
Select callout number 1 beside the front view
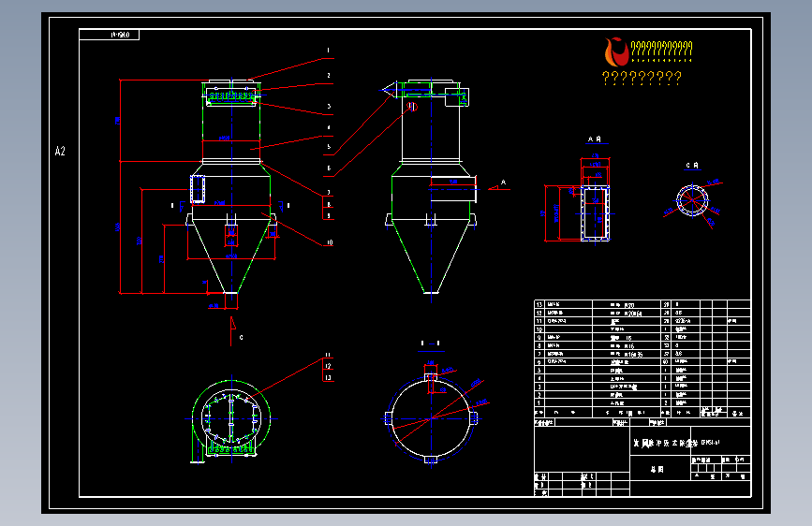[328, 51]
